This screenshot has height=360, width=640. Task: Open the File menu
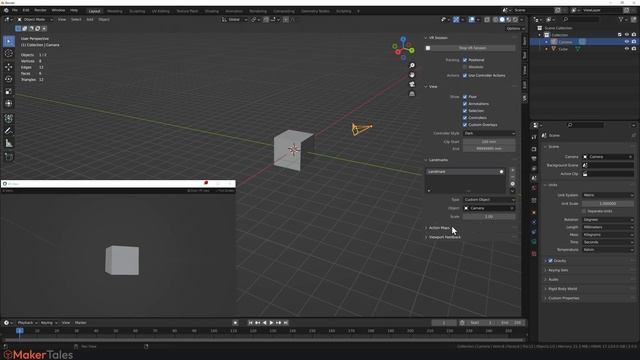pos(15,10)
